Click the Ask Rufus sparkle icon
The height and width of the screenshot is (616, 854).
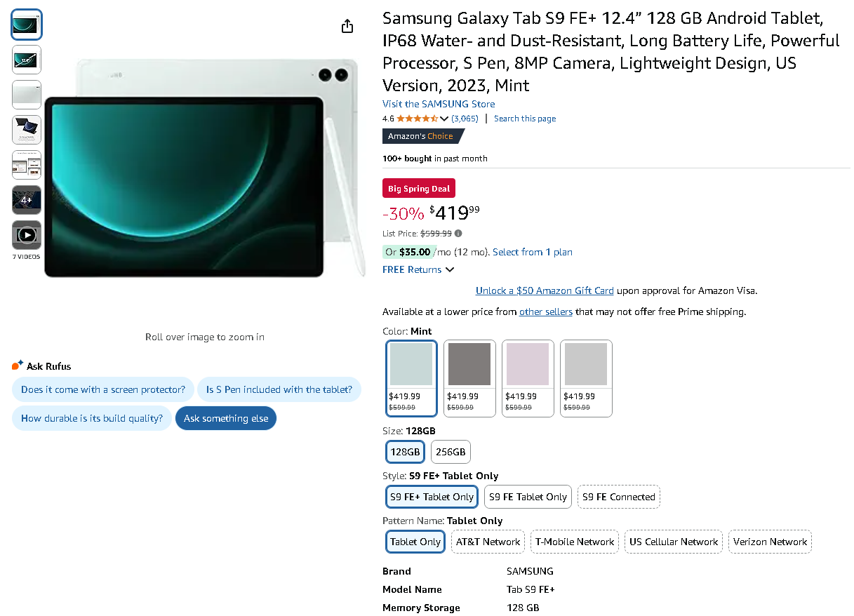tap(16, 365)
